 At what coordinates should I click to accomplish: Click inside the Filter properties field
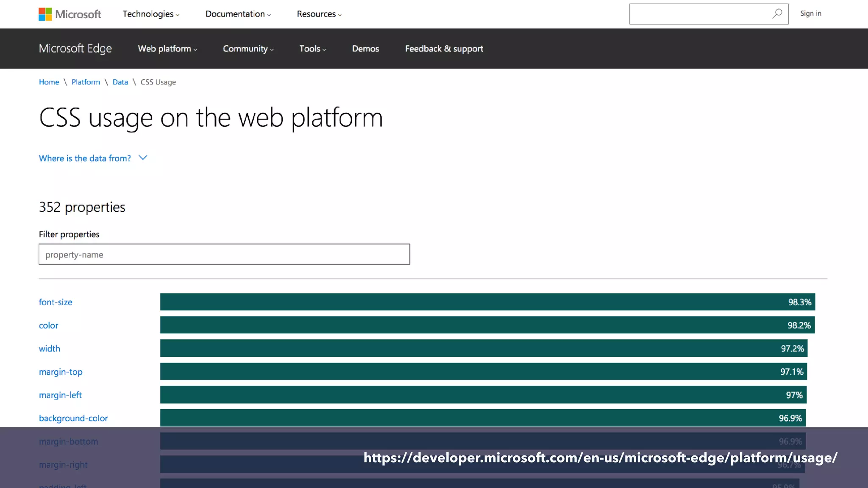click(224, 254)
